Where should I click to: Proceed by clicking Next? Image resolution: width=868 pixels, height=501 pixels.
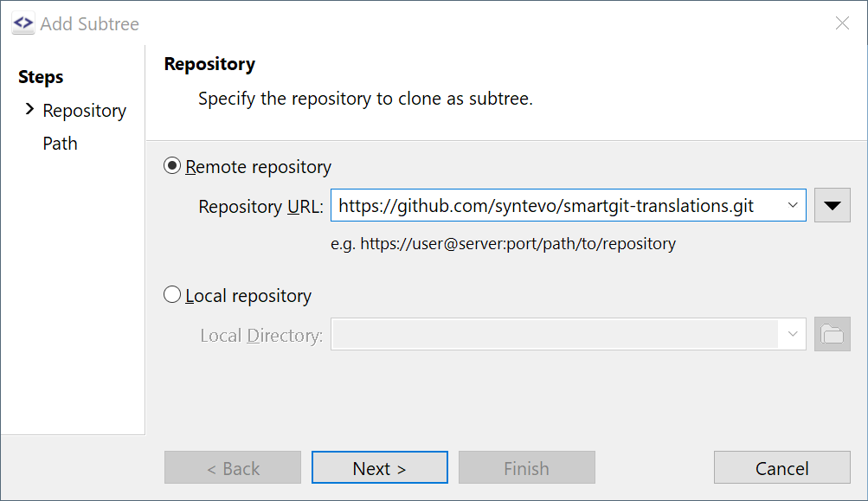tap(379, 467)
